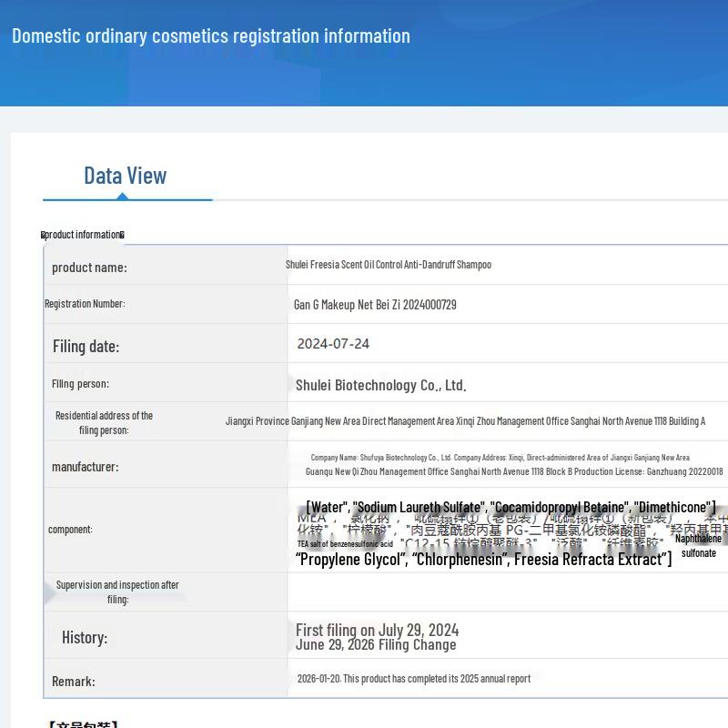Click the small triangle marker under Data View
The width and height of the screenshot is (728, 728).
click(x=123, y=197)
